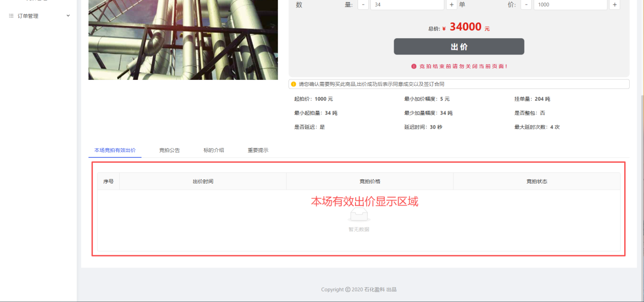Open the 竞拍公告 tab
Screen dimensions: 644x302
[x=169, y=150]
